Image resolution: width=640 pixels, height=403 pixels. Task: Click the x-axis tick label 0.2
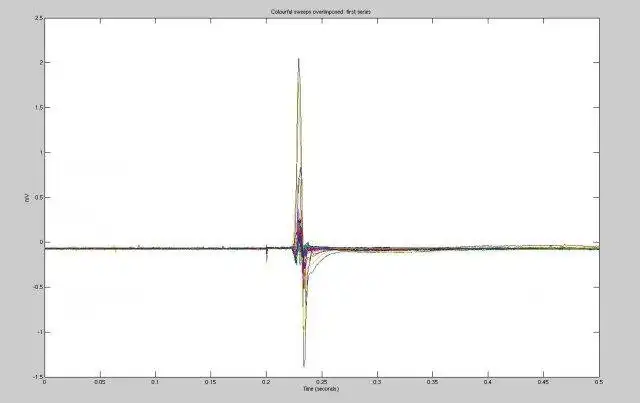pyautogui.click(x=266, y=382)
